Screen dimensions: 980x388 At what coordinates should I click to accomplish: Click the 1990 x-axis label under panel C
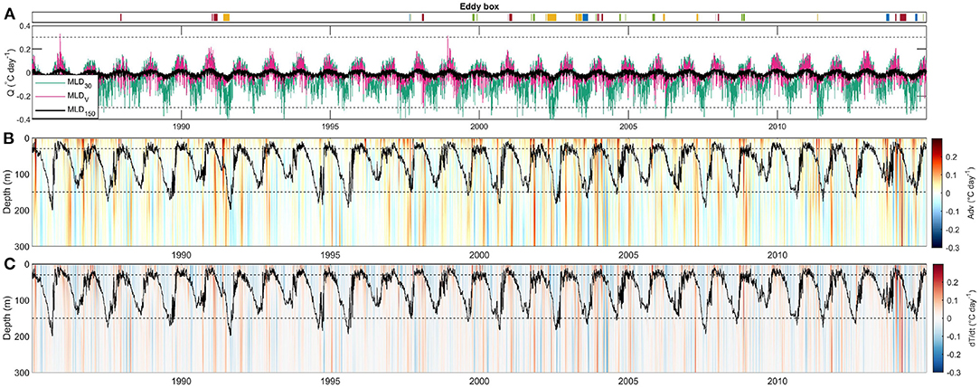pyautogui.click(x=181, y=382)
